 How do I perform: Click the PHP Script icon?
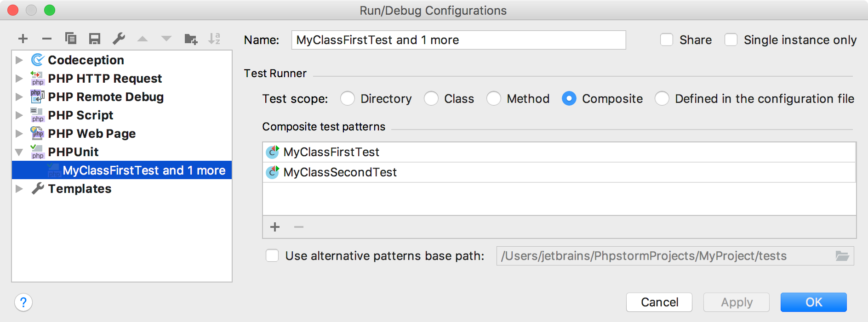(37, 115)
